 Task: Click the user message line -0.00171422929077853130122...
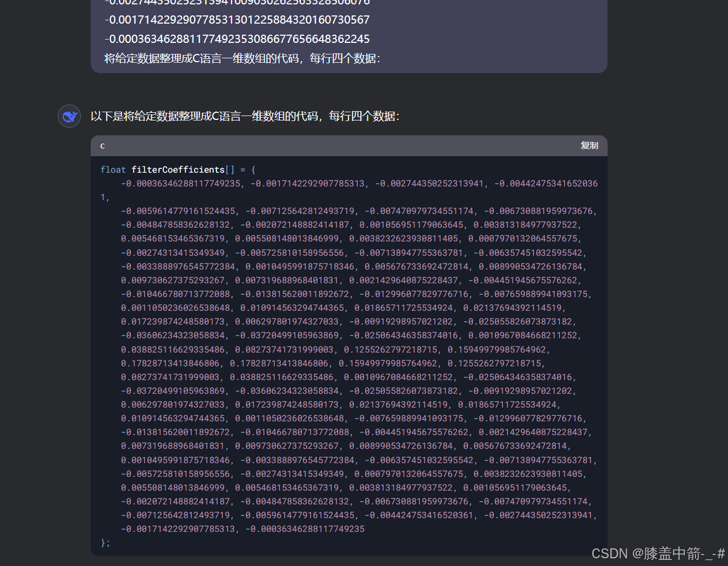[237, 20]
